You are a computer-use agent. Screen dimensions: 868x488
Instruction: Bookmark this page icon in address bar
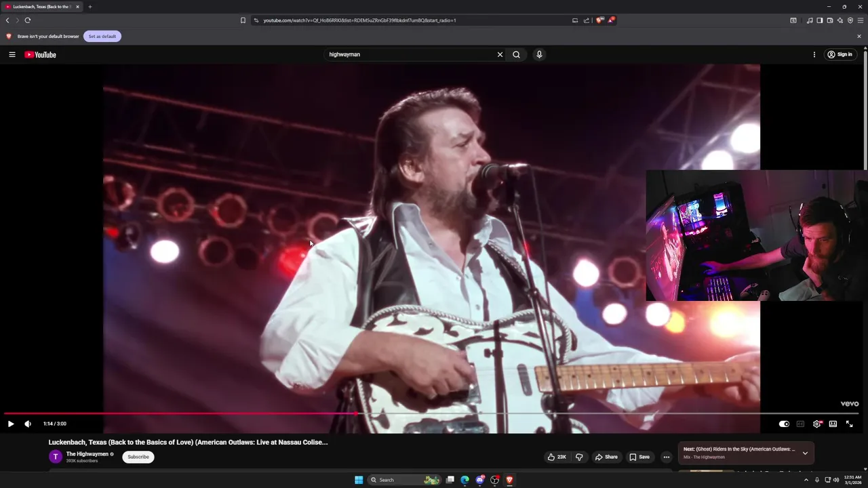(x=243, y=20)
